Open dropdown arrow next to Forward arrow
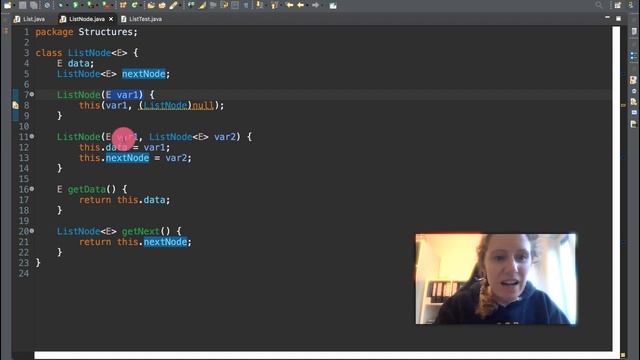This screenshot has height=360, width=640. point(322,5)
